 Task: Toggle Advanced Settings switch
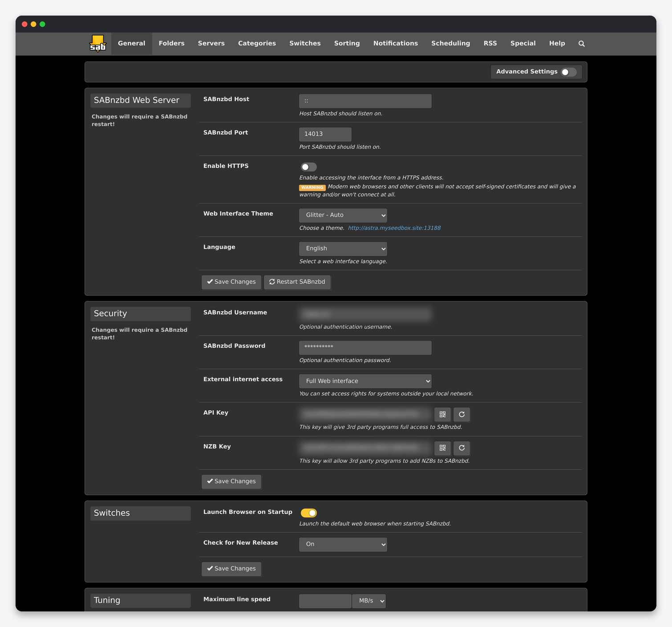point(568,72)
